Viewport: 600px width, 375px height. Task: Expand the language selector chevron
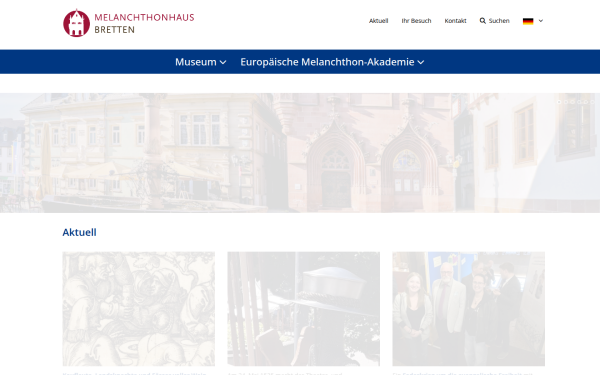(x=541, y=21)
